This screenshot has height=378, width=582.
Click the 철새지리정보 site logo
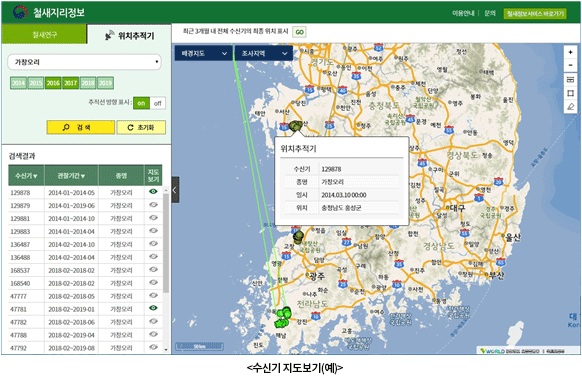pos(48,12)
